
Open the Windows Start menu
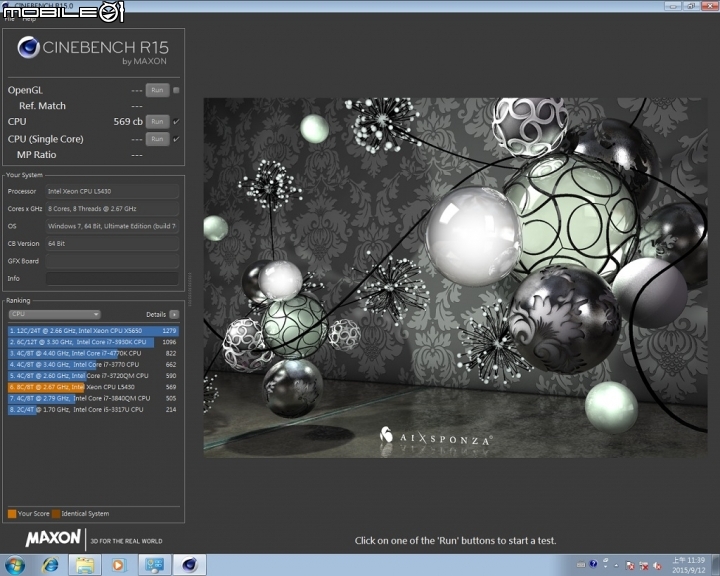(x=15, y=565)
